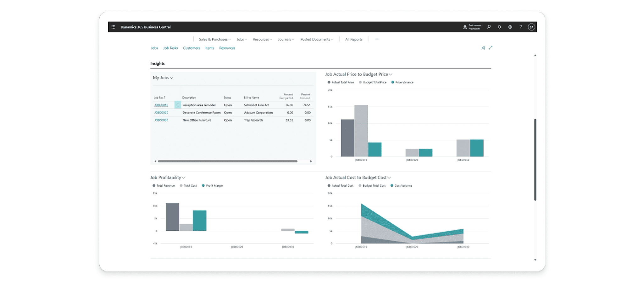
Task: Select 'Adatum Corporation' cell
Action: tap(258, 112)
